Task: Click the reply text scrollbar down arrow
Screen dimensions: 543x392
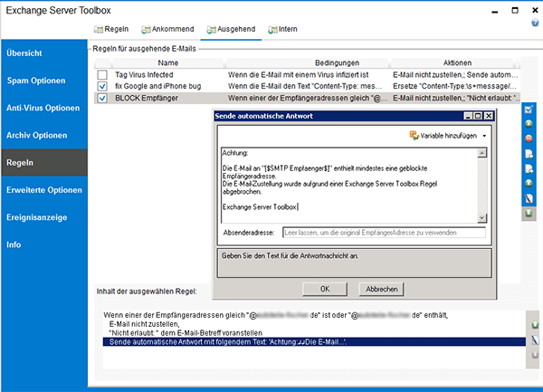Action: coord(481,217)
